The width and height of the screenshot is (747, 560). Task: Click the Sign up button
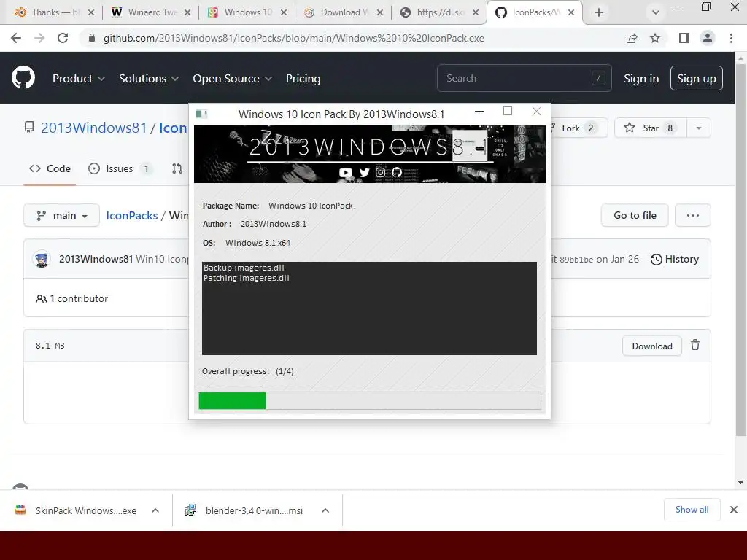697,78
